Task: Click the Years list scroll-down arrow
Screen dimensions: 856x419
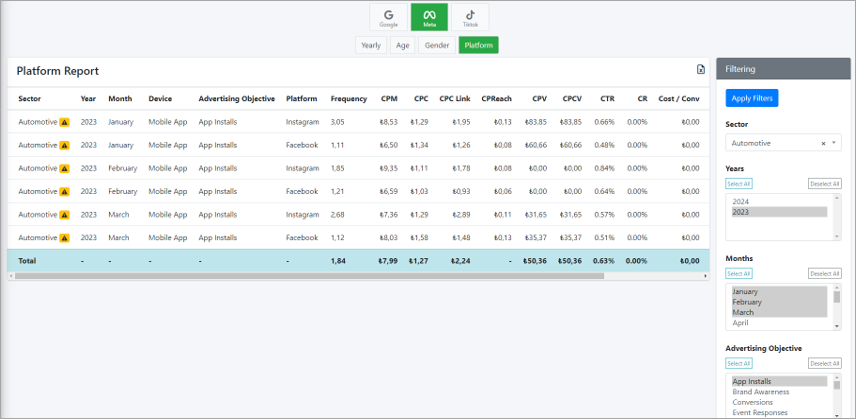Action: (x=837, y=236)
